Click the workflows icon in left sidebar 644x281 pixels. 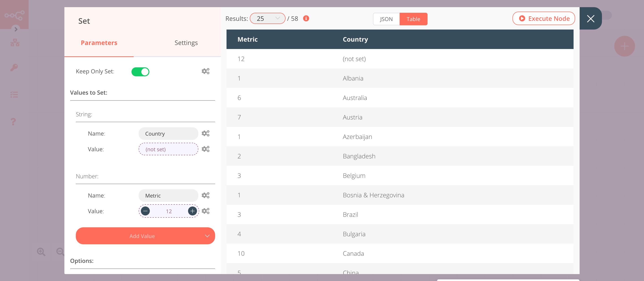(15, 42)
